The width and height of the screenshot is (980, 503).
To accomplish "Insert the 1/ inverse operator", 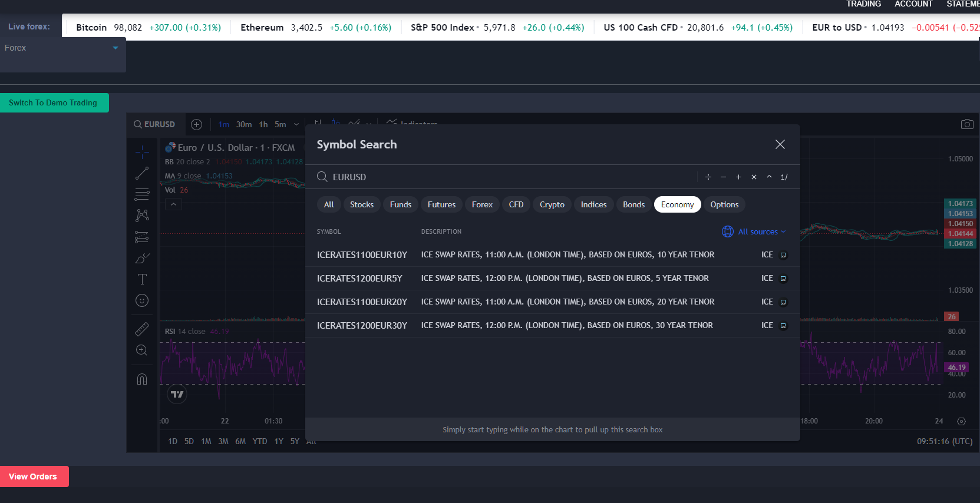I will pos(784,177).
